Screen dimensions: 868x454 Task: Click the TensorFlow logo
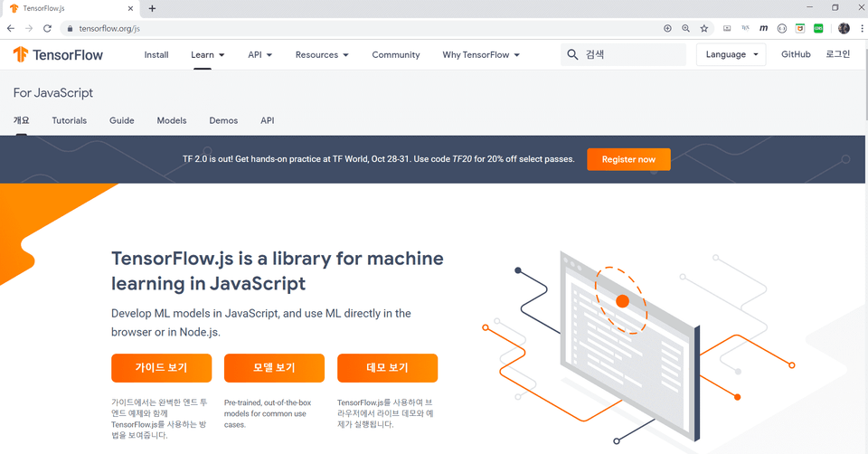pyautogui.click(x=58, y=54)
